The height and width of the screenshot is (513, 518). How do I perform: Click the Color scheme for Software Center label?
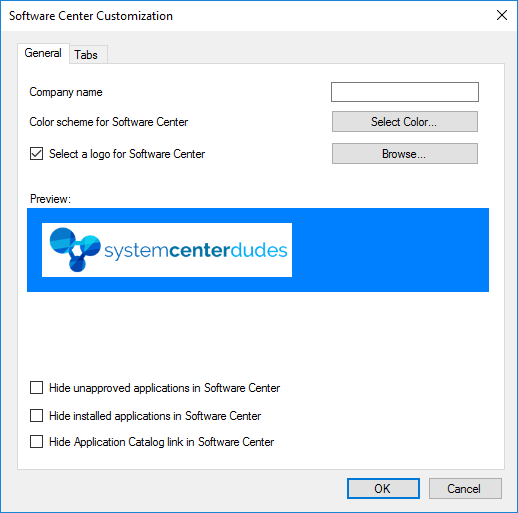(109, 122)
